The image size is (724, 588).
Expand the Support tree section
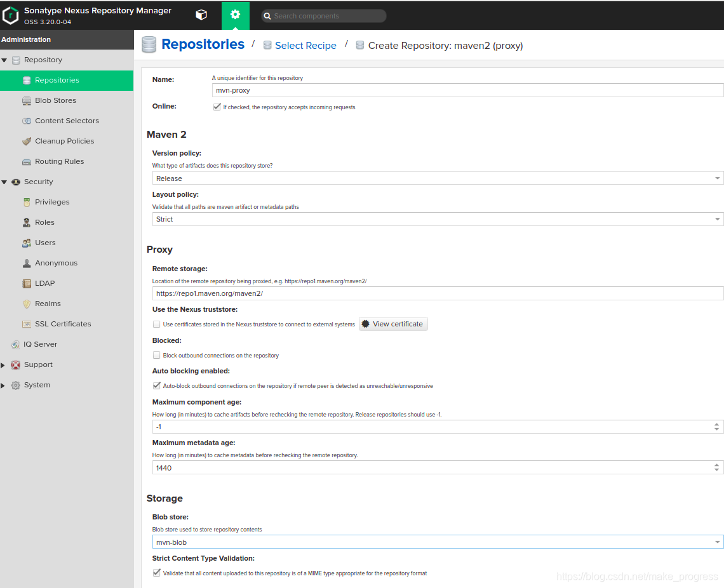[x=3, y=365]
